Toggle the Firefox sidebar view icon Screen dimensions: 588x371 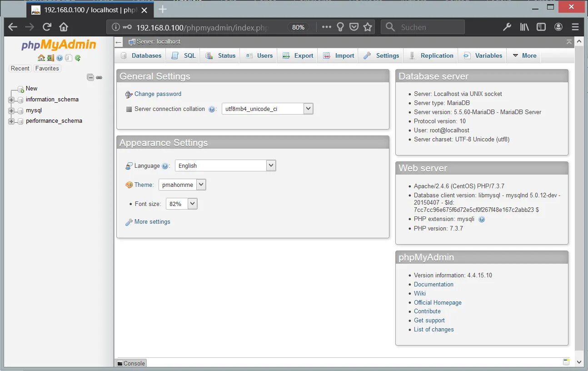point(541,27)
